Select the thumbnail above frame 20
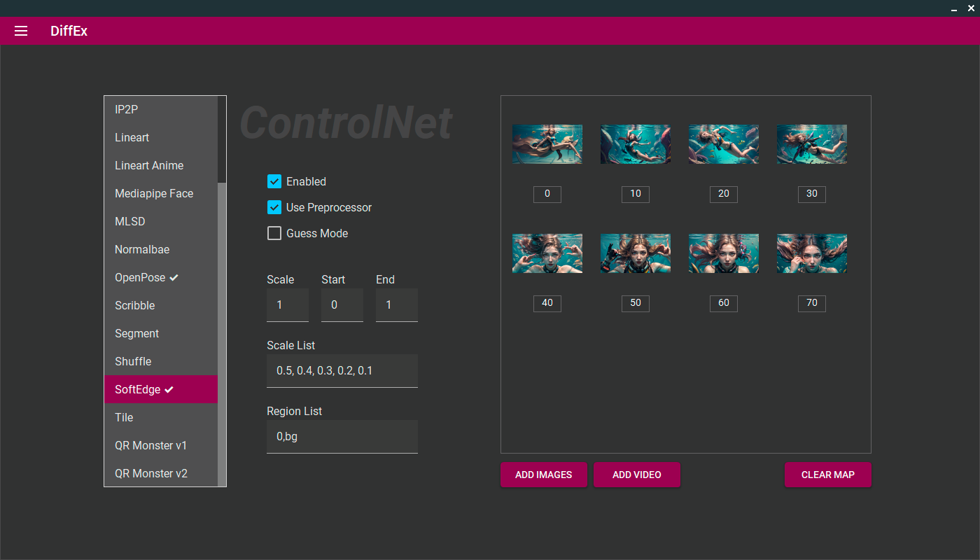 pos(724,144)
